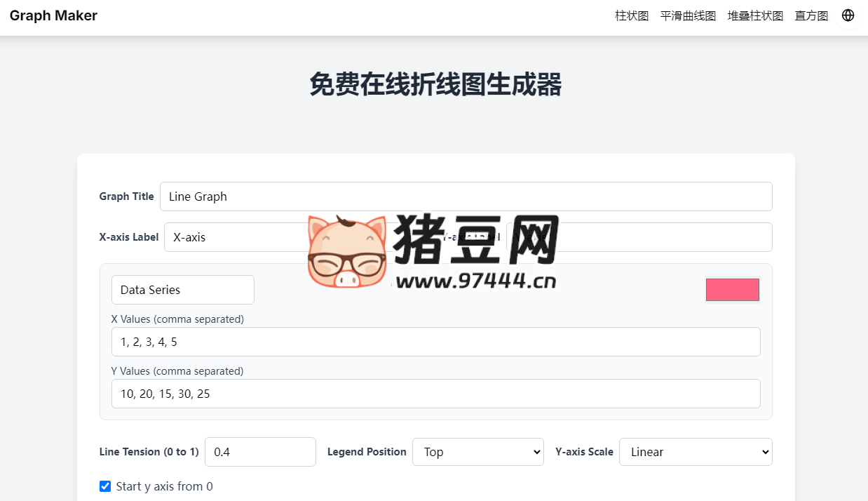The width and height of the screenshot is (868, 501).
Task: Open the Legend Position dropdown
Action: [477, 452]
